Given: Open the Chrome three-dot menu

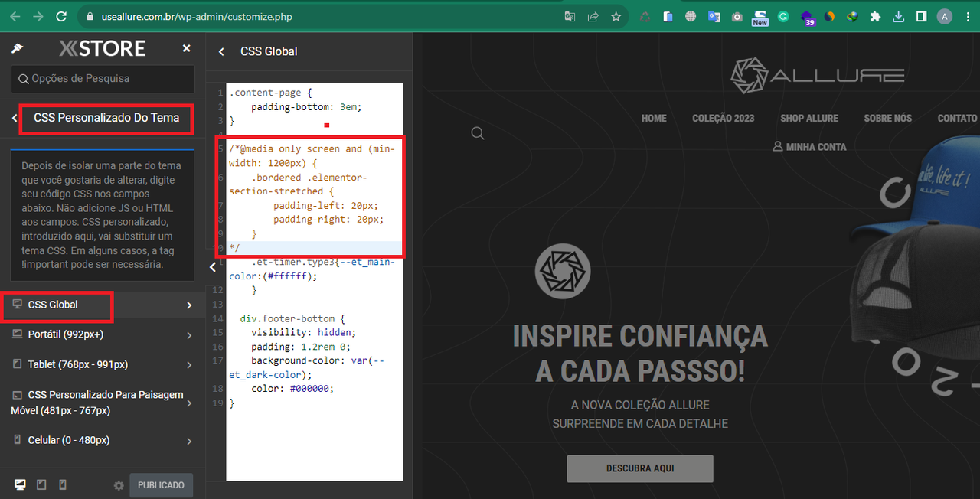Looking at the screenshot, I should 968,16.
